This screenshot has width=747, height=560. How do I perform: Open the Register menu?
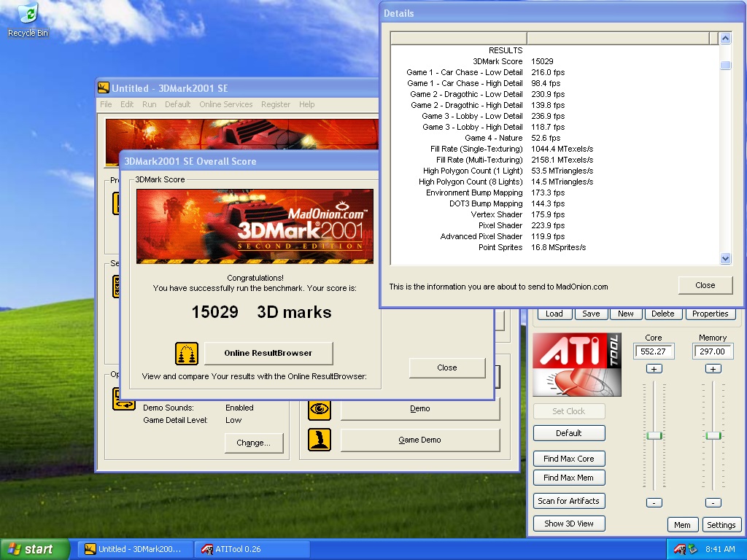275,104
